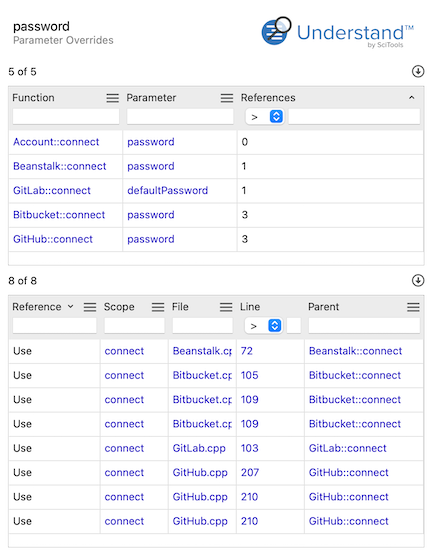Image resolution: width=432 pixels, height=560 pixels.
Task: Open Function column hamburger menu
Action: (x=112, y=98)
